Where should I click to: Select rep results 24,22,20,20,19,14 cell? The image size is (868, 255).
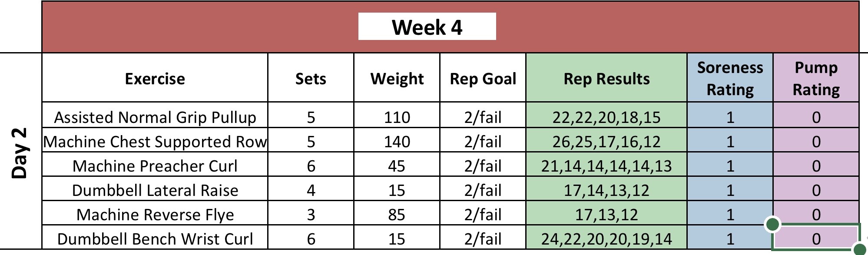tap(606, 239)
